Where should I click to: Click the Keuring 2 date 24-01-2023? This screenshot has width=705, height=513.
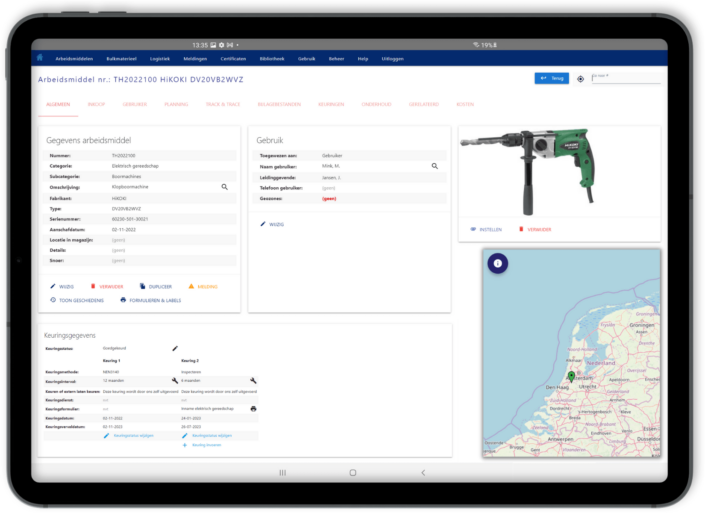191,419
